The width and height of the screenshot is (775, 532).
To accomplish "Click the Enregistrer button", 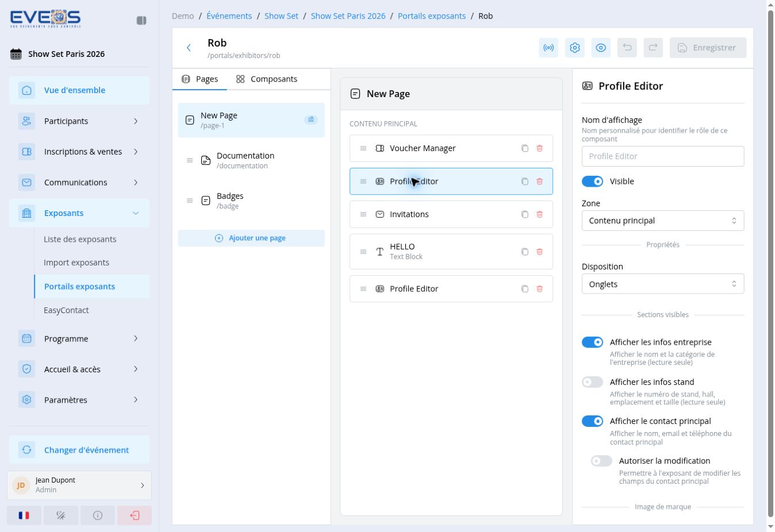I will (708, 48).
